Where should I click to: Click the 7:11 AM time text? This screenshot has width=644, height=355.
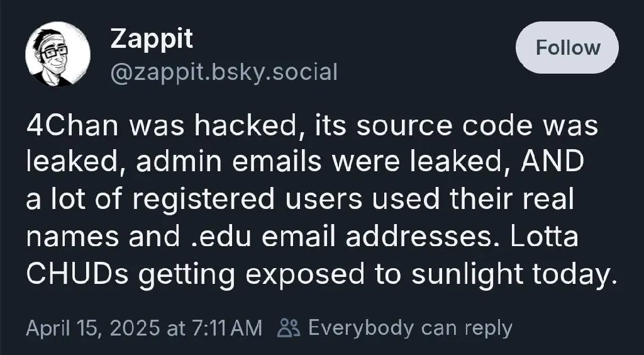pyautogui.click(x=226, y=328)
